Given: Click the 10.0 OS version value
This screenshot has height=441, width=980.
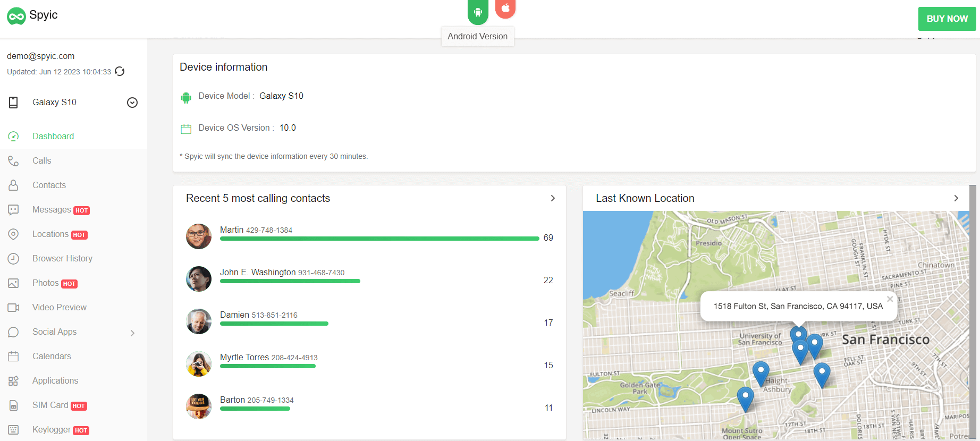Looking at the screenshot, I should (288, 128).
